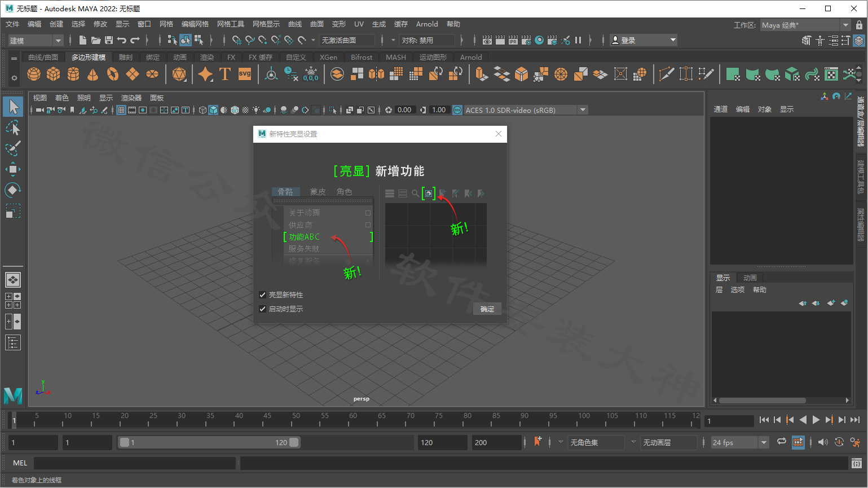Go to end of playback range
Viewport: 868px width, 488px height.
point(854,420)
